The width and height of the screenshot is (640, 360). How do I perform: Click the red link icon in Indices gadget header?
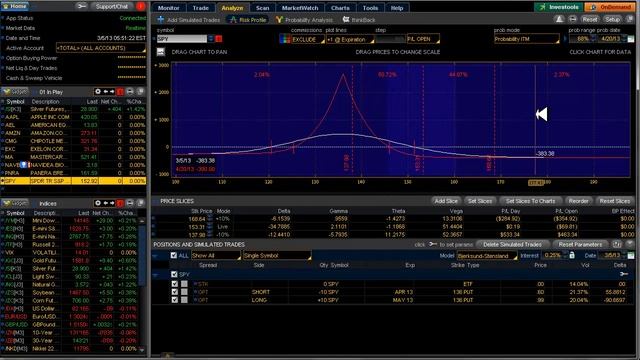click(x=120, y=203)
